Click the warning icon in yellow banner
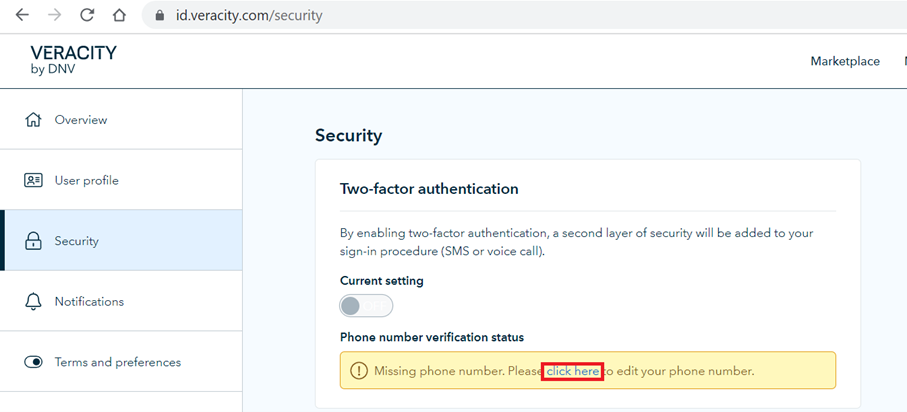 pyautogui.click(x=359, y=371)
